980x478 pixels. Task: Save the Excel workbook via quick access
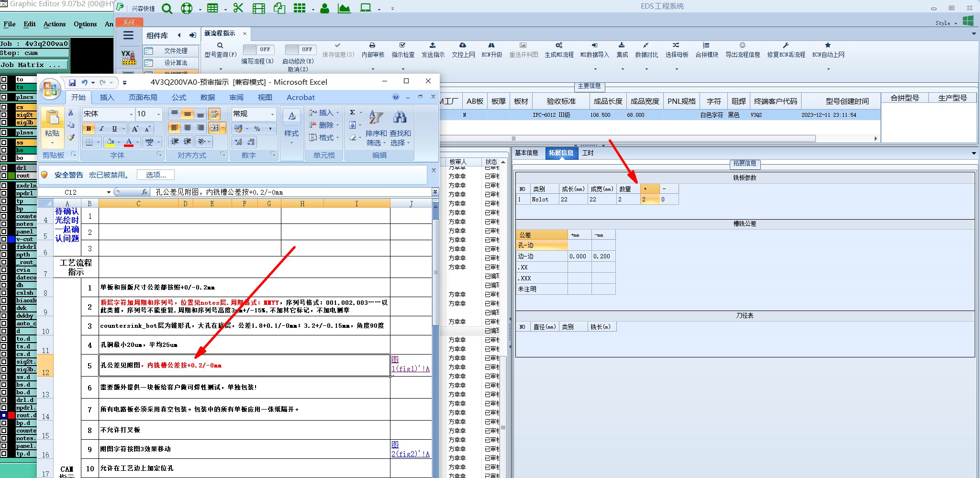point(72,83)
